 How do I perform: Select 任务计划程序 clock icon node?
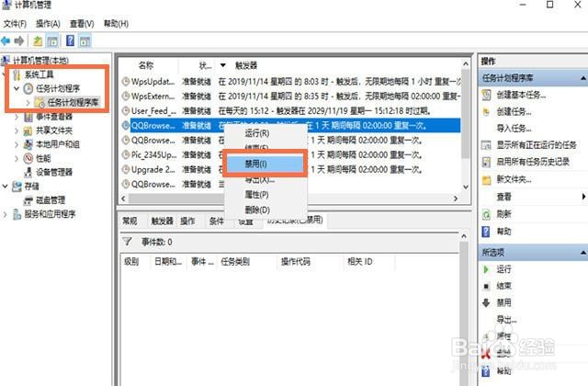tap(28, 88)
